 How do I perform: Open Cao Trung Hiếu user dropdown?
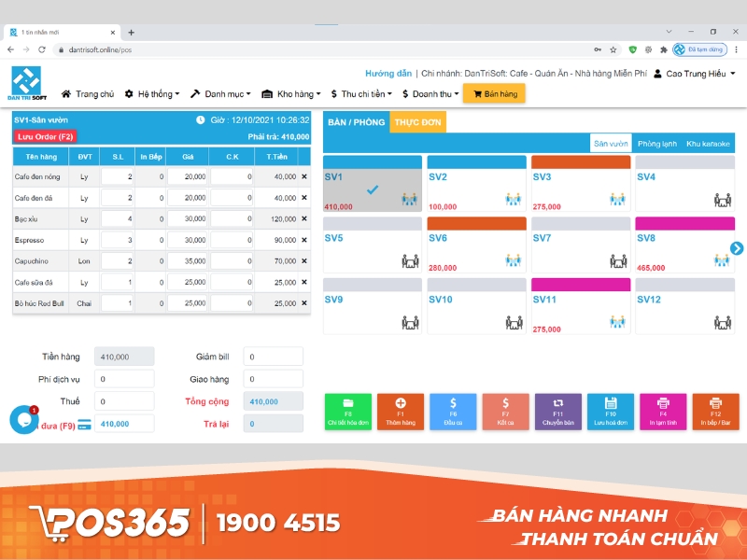click(695, 74)
